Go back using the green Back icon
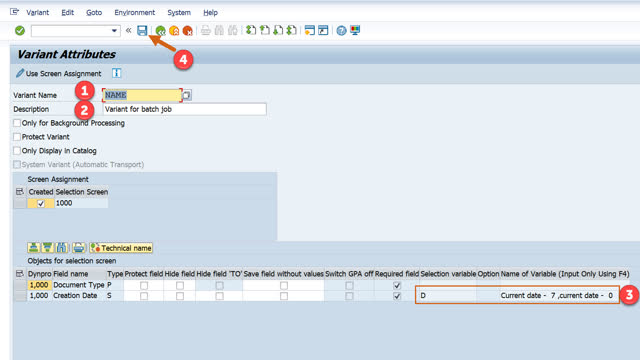The width and height of the screenshot is (640, 360). click(160, 31)
